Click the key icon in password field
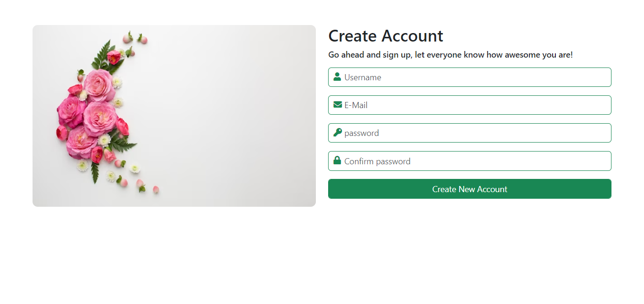This screenshot has width=644, height=304. [337, 133]
